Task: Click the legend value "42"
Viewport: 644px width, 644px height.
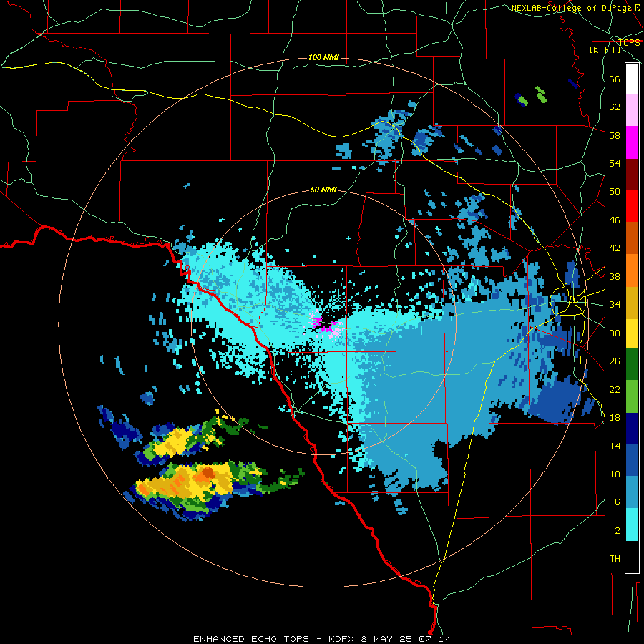Action: [615, 248]
